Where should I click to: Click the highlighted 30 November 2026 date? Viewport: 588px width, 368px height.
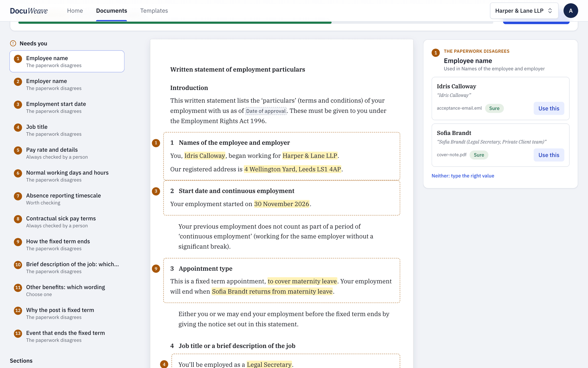[282, 204]
